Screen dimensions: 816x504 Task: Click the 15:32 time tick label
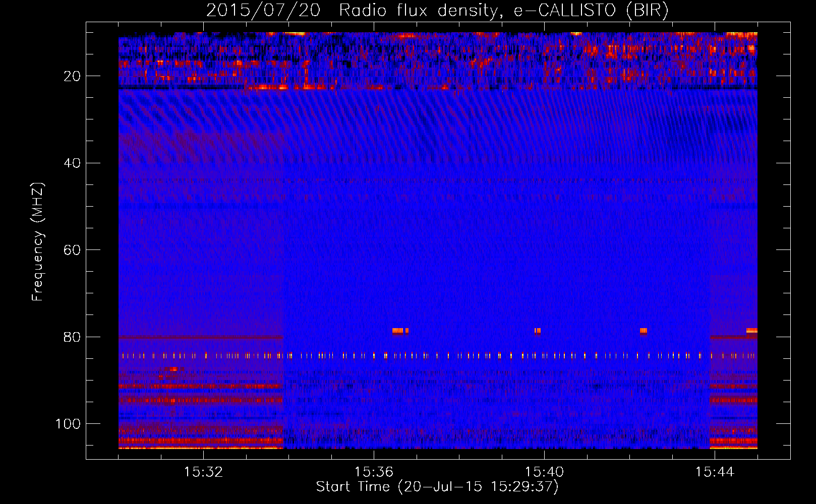tap(203, 472)
